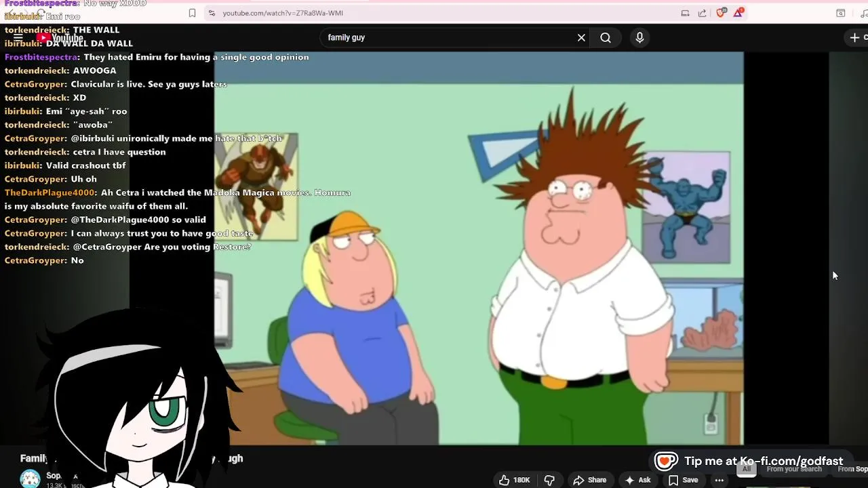Open the three-dots more actions menu

[719, 480]
